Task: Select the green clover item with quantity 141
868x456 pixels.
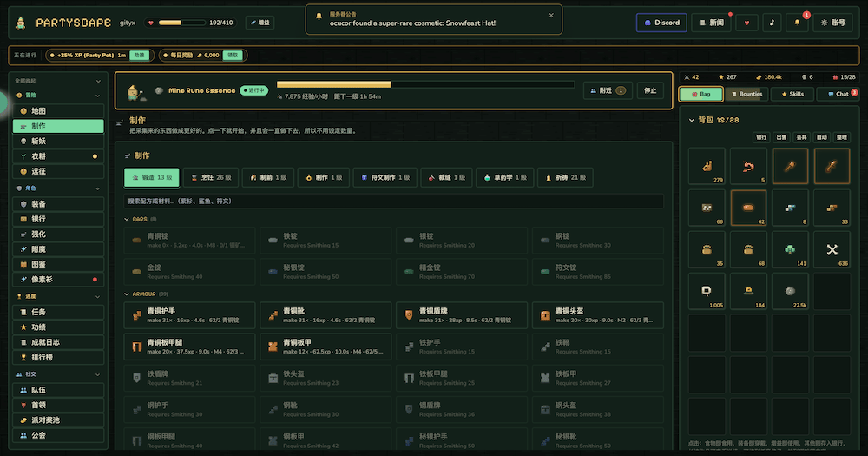Action: point(790,249)
